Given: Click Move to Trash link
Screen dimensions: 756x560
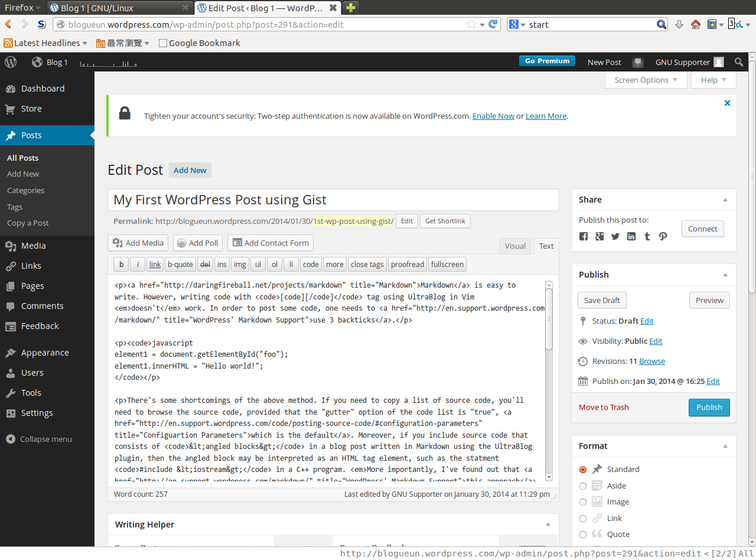Looking at the screenshot, I should click(604, 408).
